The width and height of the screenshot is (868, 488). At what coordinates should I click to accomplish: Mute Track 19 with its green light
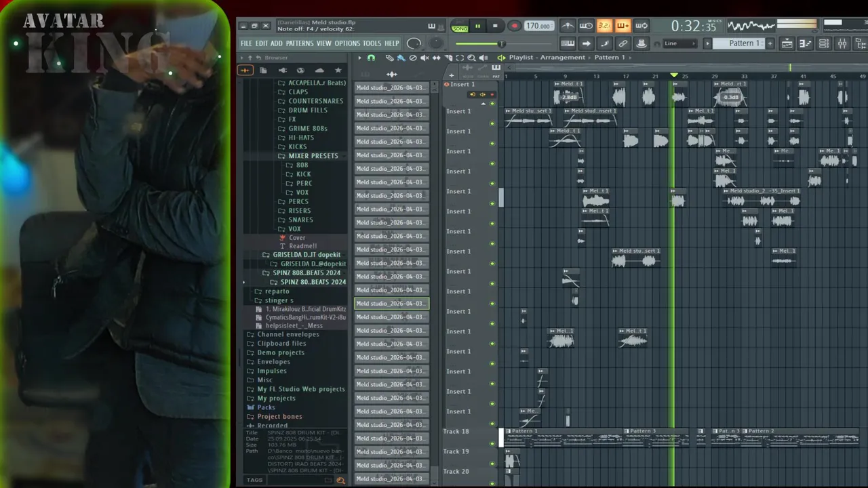[492, 463]
